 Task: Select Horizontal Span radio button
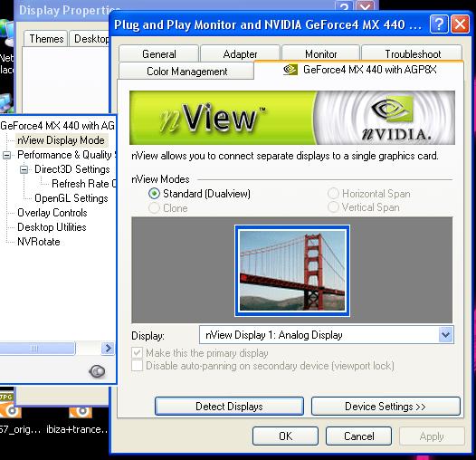tap(333, 194)
